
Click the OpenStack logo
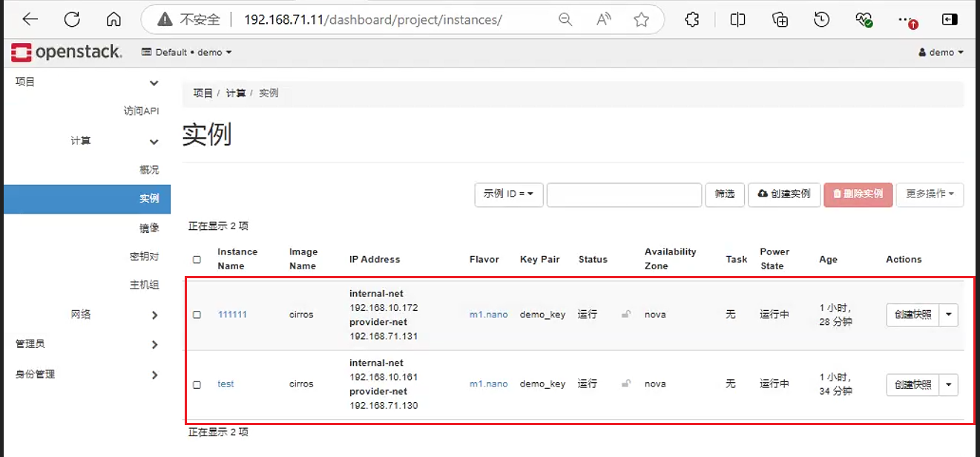coord(67,52)
